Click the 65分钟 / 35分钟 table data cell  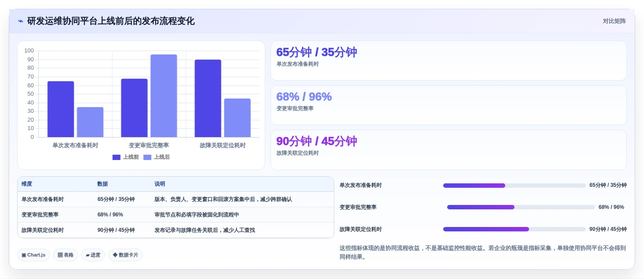coord(116,199)
